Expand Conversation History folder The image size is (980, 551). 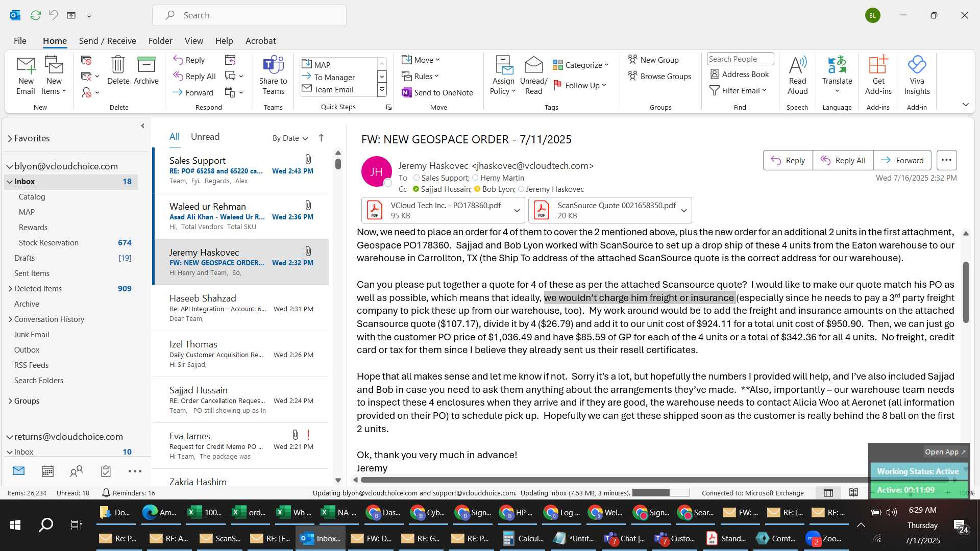click(x=10, y=319)
